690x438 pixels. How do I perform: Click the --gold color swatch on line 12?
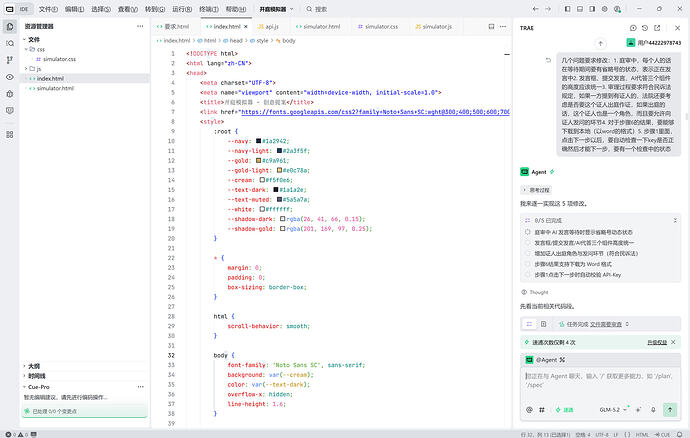pyautogui.click(x=258, y=161)
